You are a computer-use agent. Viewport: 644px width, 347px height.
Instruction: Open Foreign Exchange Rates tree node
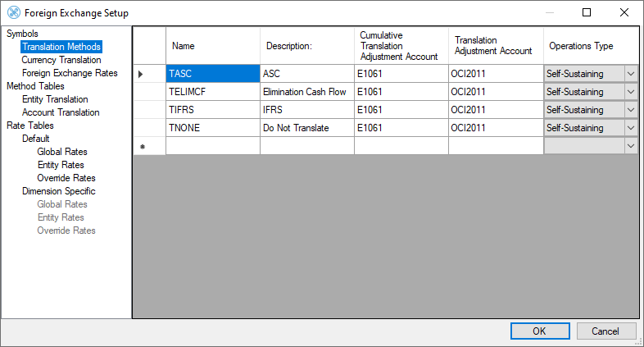click(70, 73)
